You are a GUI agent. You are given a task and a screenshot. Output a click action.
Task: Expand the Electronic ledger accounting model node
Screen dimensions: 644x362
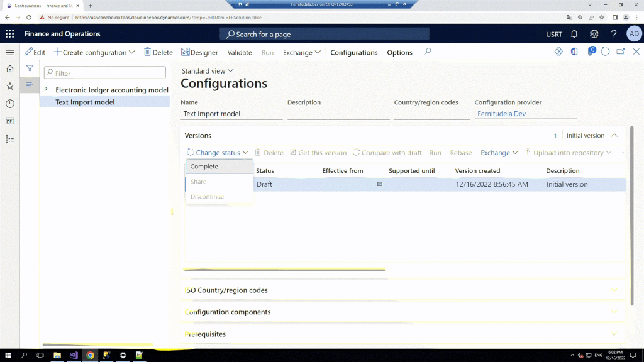[47, 90]
